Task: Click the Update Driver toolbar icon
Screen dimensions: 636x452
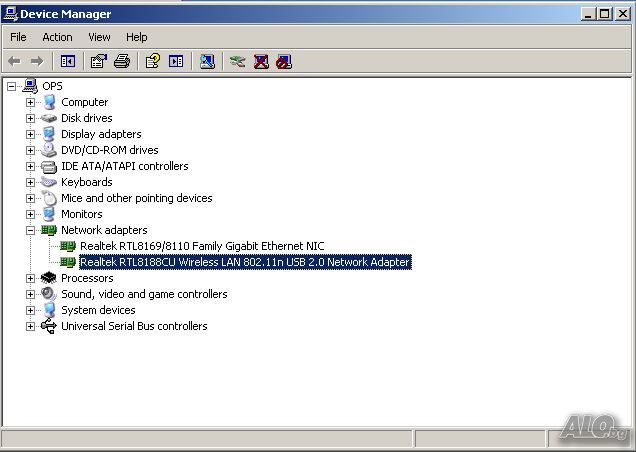Action: tap(238, 62)
